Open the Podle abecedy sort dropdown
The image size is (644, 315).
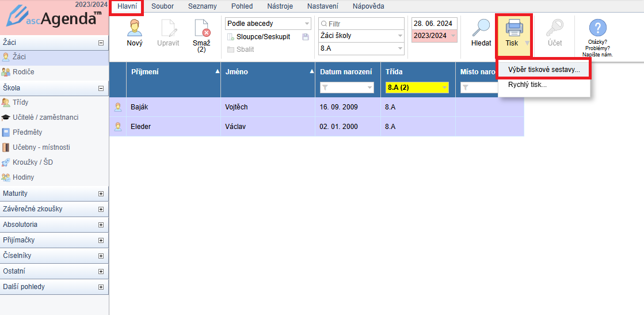click(268, 24)
